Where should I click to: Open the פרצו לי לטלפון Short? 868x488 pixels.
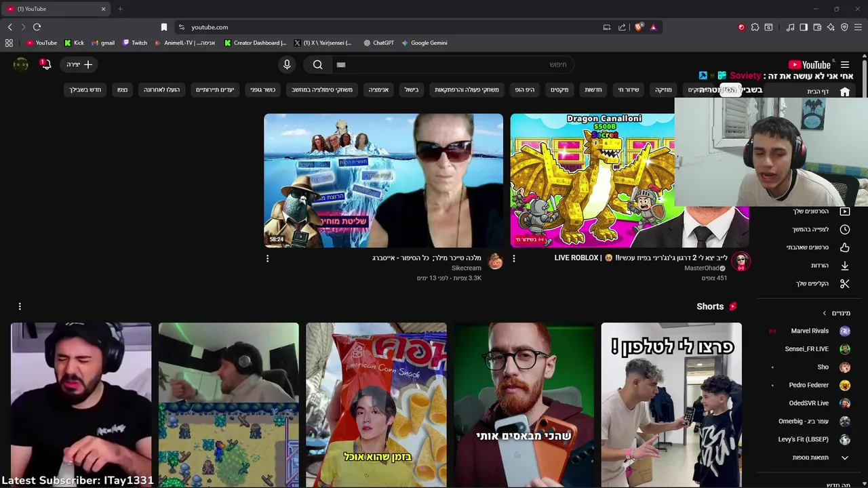(671, 405)
